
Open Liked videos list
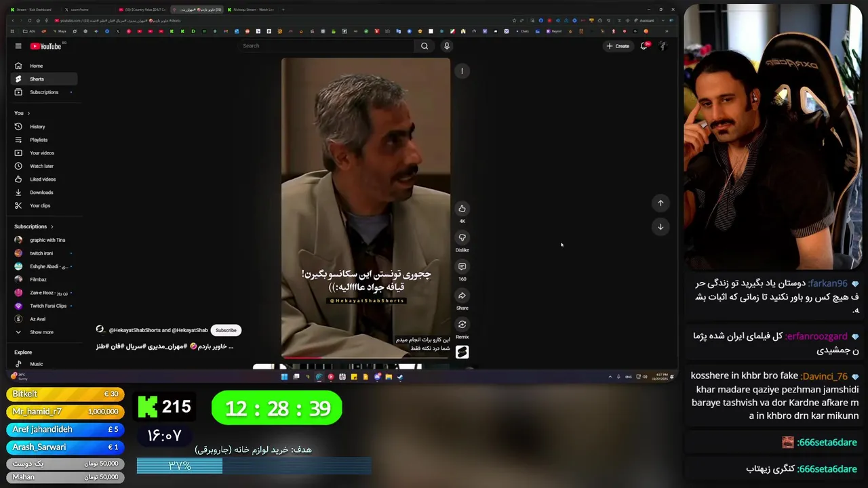click(44, 180)
